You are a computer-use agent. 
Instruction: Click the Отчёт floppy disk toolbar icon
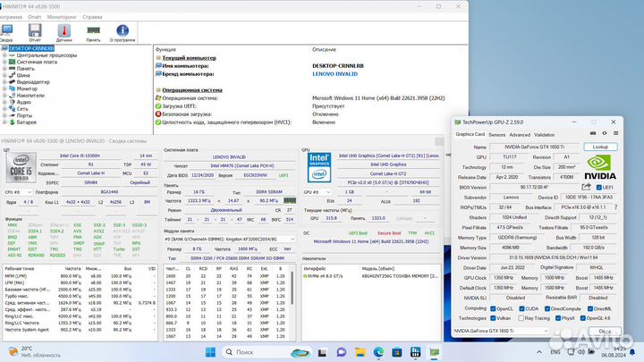coord(35,32)
